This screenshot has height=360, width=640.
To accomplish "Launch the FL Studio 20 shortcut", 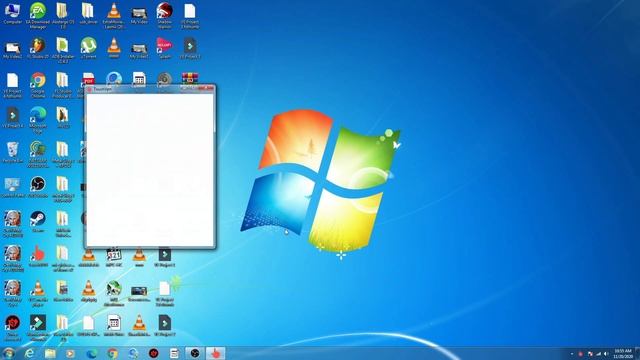I will 38,48.
